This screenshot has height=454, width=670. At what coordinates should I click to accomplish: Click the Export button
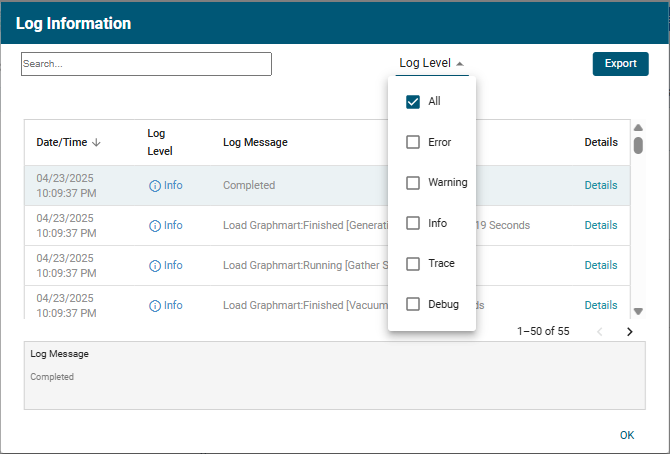pyautogui.click(x=620, y=63)
